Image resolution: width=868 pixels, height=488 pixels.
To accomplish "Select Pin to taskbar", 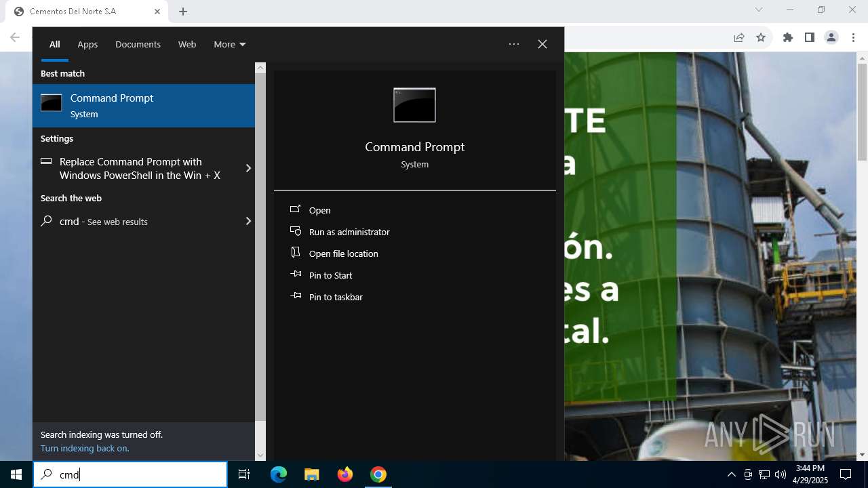I will click(336, 297).
